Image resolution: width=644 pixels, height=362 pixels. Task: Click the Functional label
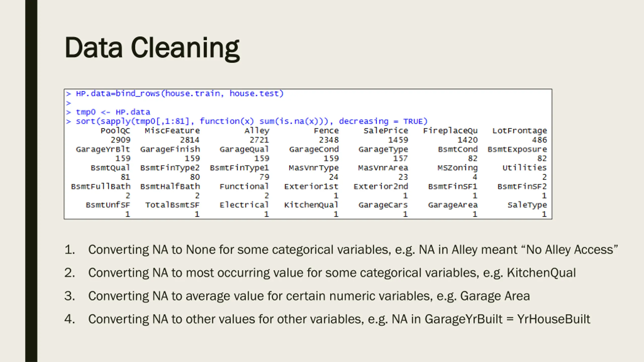244,187
